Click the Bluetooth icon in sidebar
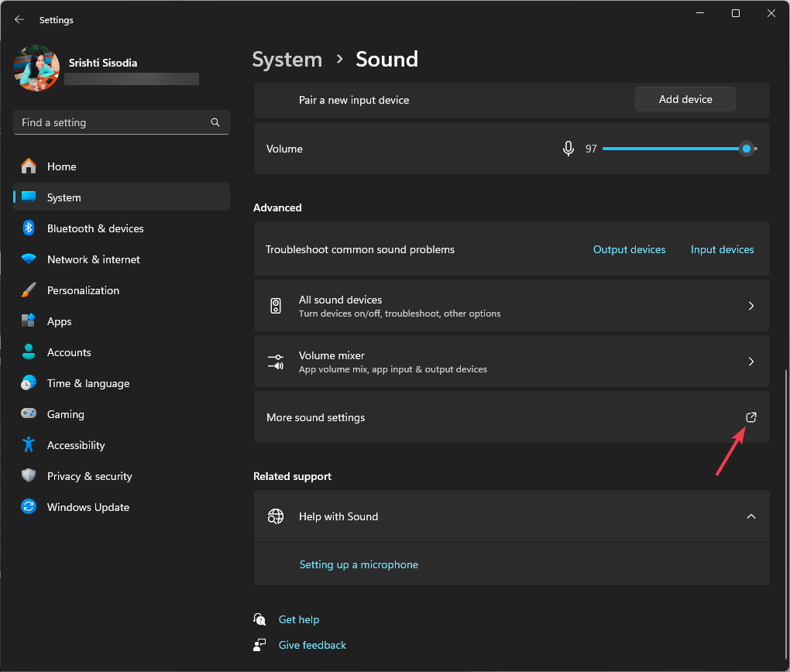 click(x=29, y=228)
